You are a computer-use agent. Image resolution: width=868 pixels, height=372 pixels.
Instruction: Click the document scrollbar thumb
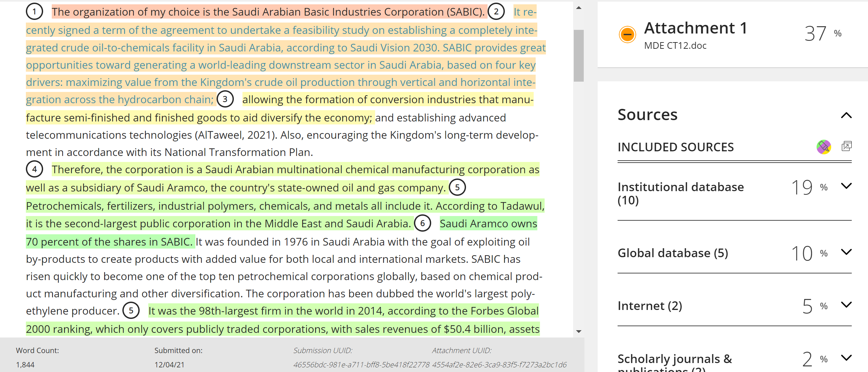(578, 56)
